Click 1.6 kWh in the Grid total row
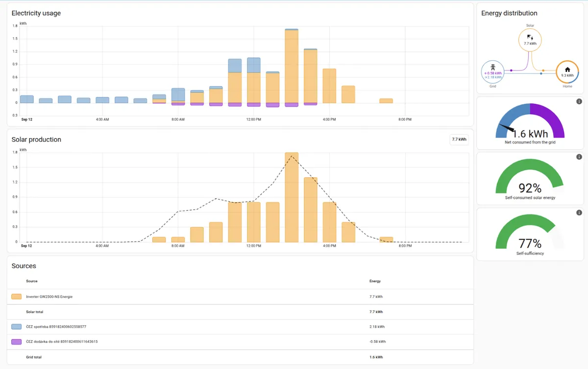This screenshot has height=369, width=588. [x=375, y=357]
